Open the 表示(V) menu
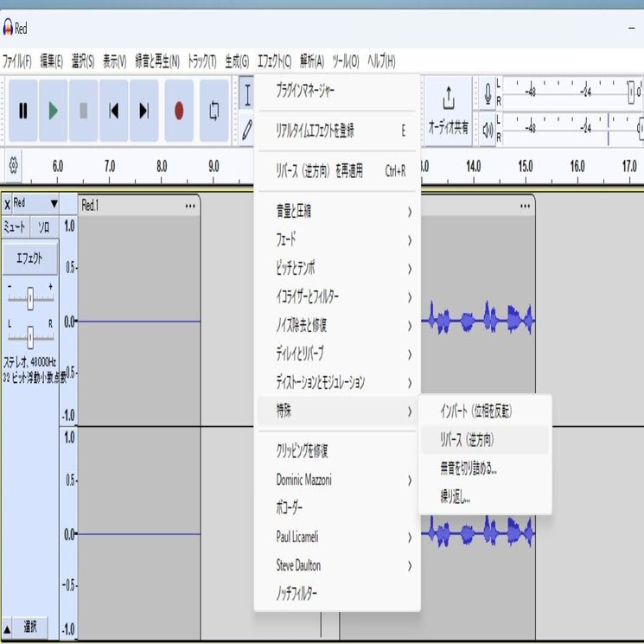This screenshot has width=644, height=644. pyautogui.click(x=114, y=61)
